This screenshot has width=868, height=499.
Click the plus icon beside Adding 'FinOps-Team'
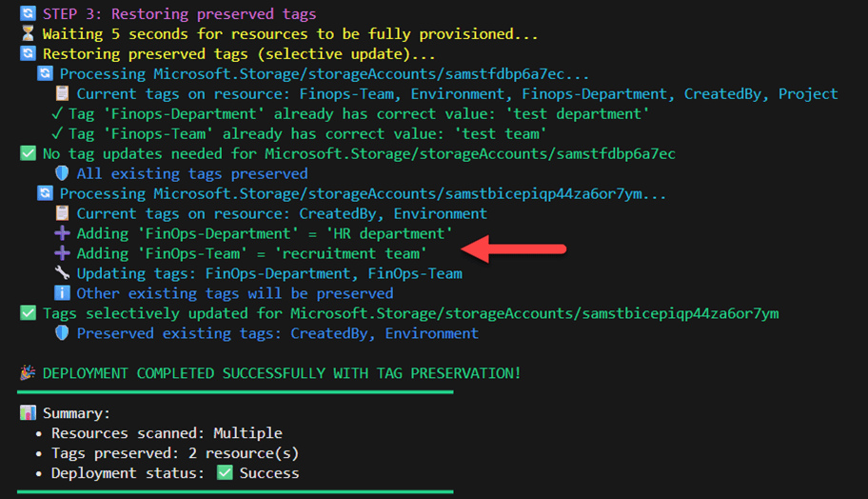tap(62, 253)
